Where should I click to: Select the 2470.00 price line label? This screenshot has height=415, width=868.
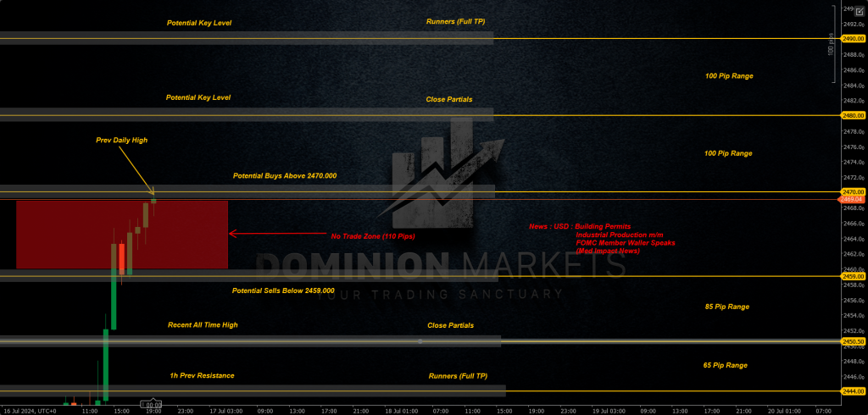(x=853, y=192)
